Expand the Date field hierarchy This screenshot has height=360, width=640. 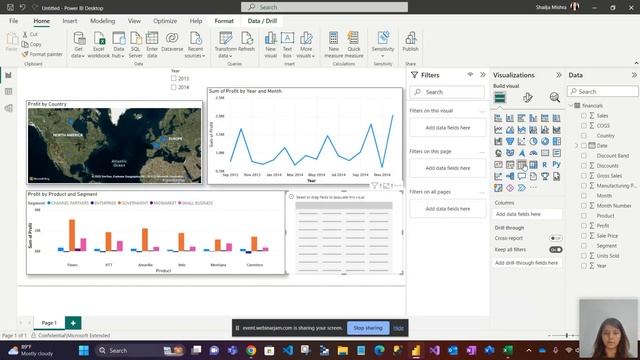(x=576, y=146)
